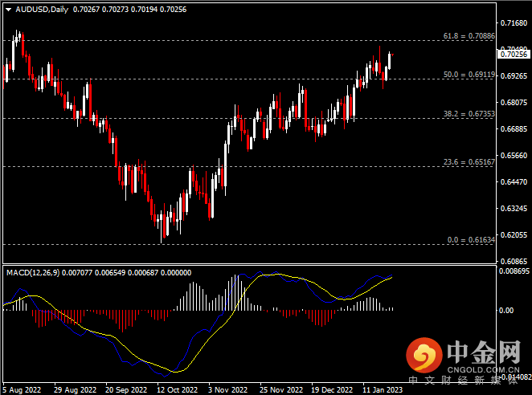Click the 0.66885 price axis label
The width and height of the screenshot is (532, 395).
pos(514,129)
